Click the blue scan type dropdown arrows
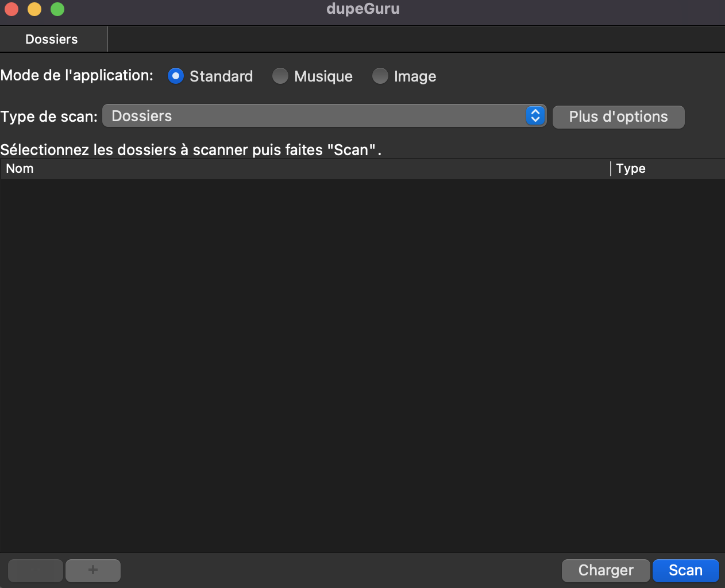The width and height of the screenshot is (725, 588). (535, 116)
